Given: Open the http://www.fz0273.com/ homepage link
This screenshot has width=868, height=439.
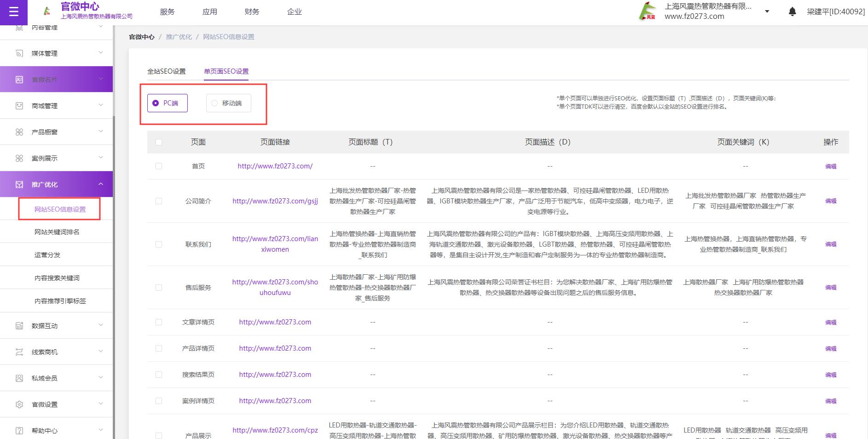Looking at the screenshot, I should [275, 166].
